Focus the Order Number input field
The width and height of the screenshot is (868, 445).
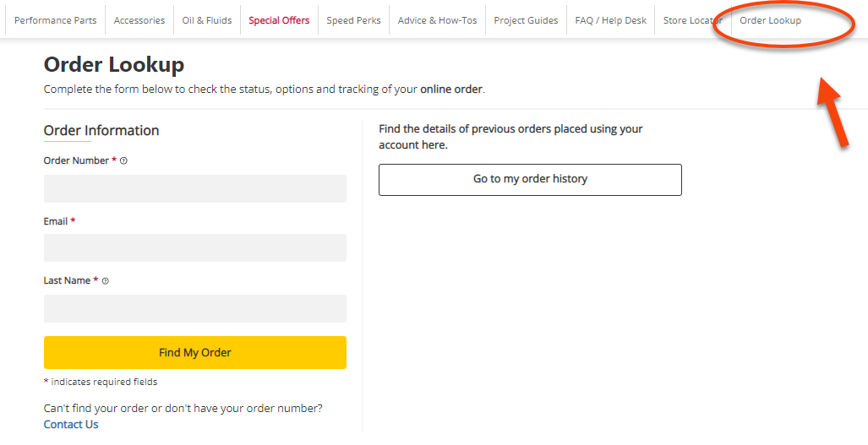[x=195, y=188]
